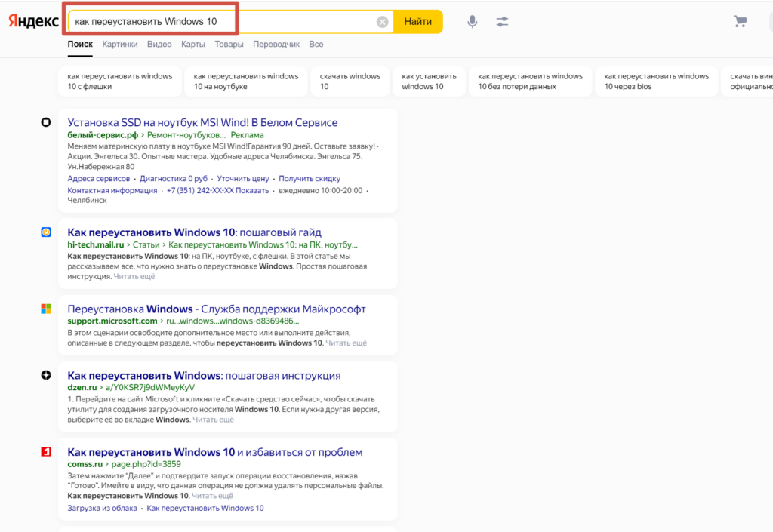Viewport: 773px width, 532px height.
Task: Switch to the Карты tab
Action: coord(192,45)
